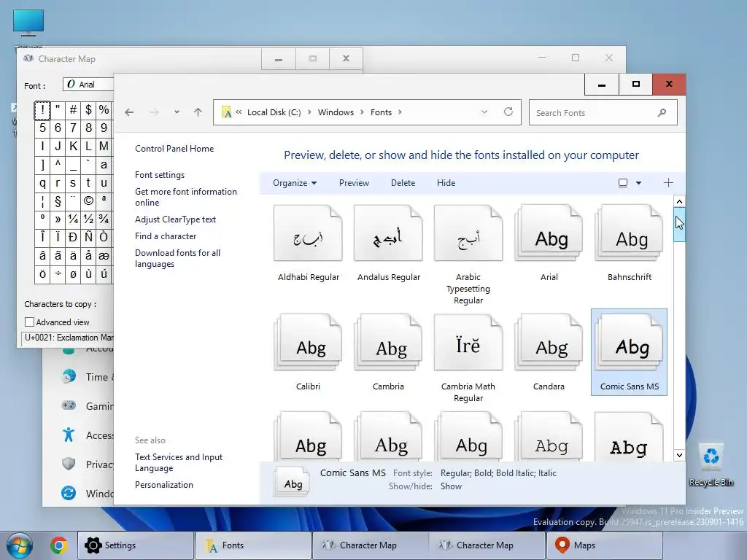Click the Search Fonts input field
The image size is (747, 560).
[x=603, y=112]
